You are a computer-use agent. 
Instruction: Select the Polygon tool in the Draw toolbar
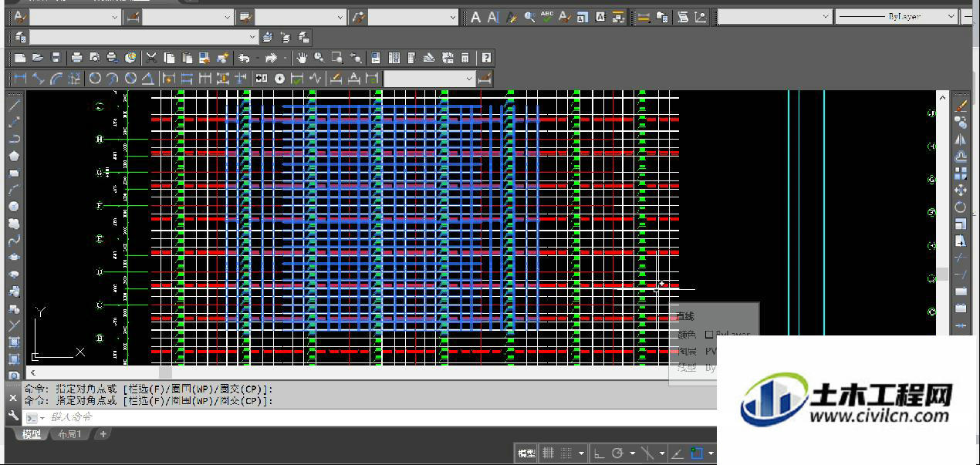tap(14, 156)
